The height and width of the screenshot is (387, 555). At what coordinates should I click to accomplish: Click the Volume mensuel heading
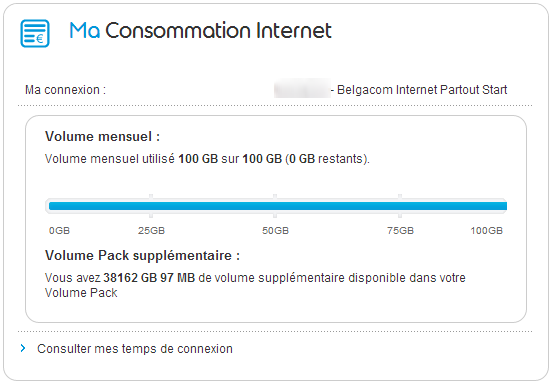[x=103, y=137]
